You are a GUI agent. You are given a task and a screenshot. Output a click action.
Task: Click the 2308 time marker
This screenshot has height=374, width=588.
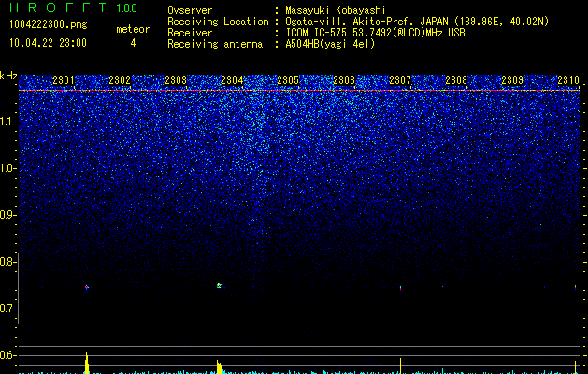click(x=456, y=80)
